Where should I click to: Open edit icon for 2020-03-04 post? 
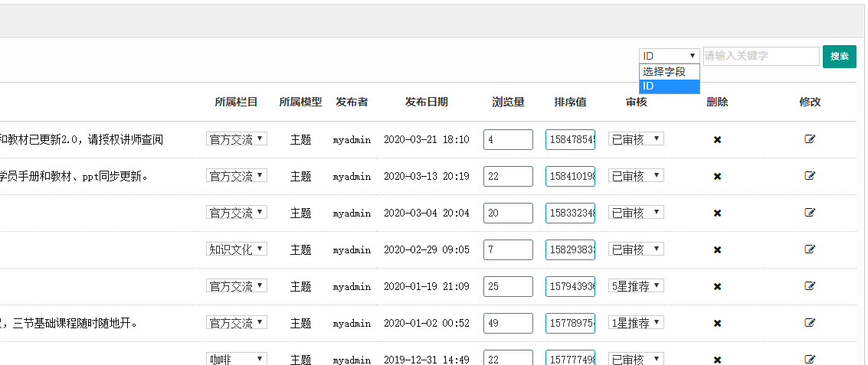coord(810,213)
